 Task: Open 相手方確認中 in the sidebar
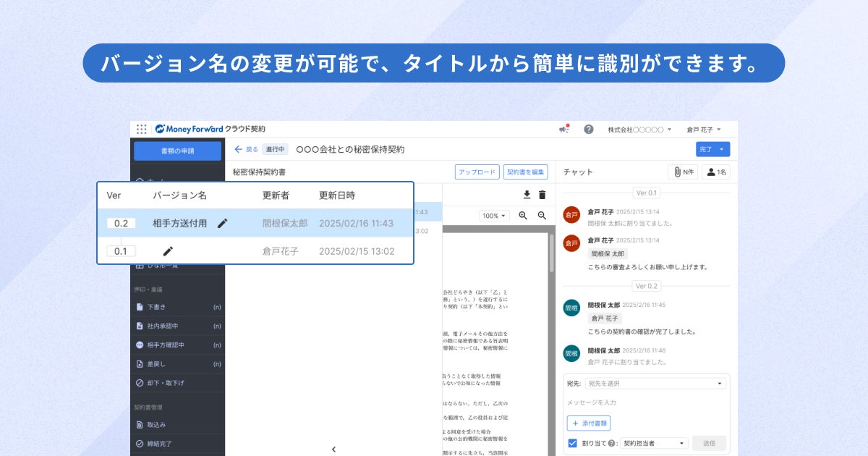tap(177, 345)
